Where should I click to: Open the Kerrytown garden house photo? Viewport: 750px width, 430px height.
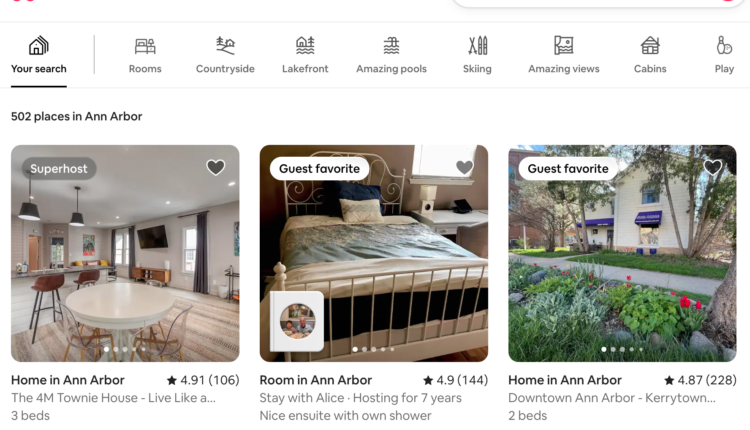coord(622,254)
